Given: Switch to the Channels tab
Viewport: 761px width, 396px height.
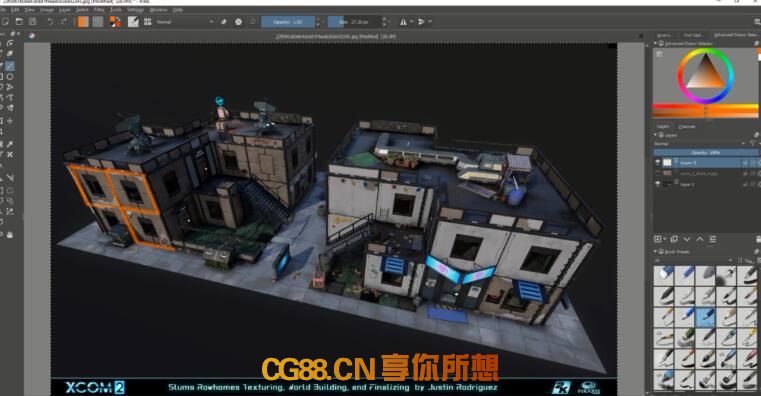Looking at the screenshot, I should point(686,127).
